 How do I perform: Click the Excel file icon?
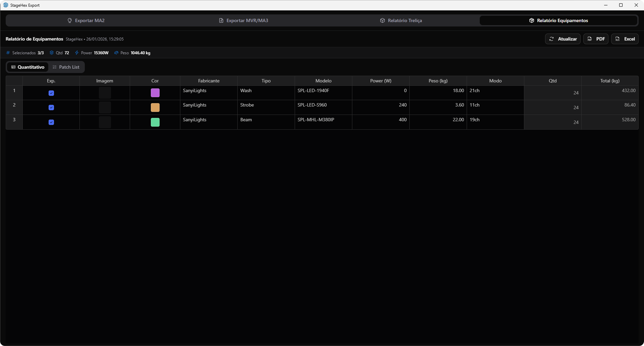[618, 39]
